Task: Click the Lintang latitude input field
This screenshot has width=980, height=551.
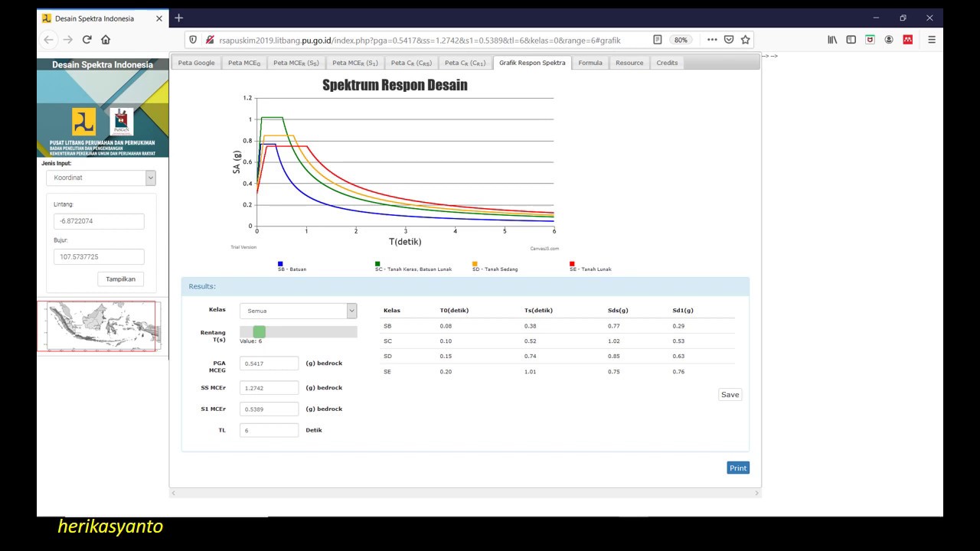Action: pyautogui.click(x=99, y=221)
